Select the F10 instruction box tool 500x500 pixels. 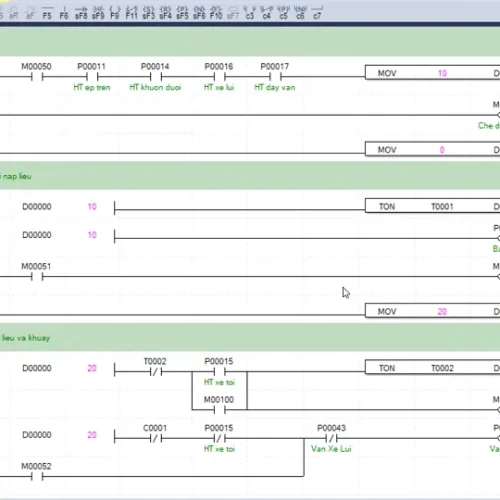[x=216, y=12]
